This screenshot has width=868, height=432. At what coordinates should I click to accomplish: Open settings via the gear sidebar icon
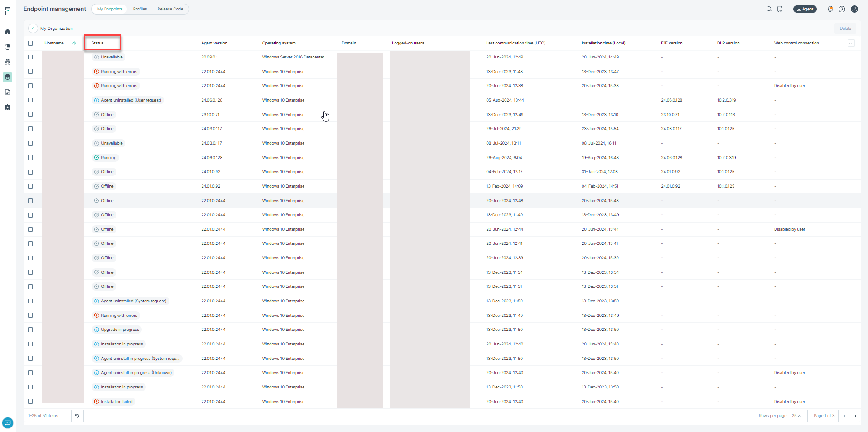7,107
